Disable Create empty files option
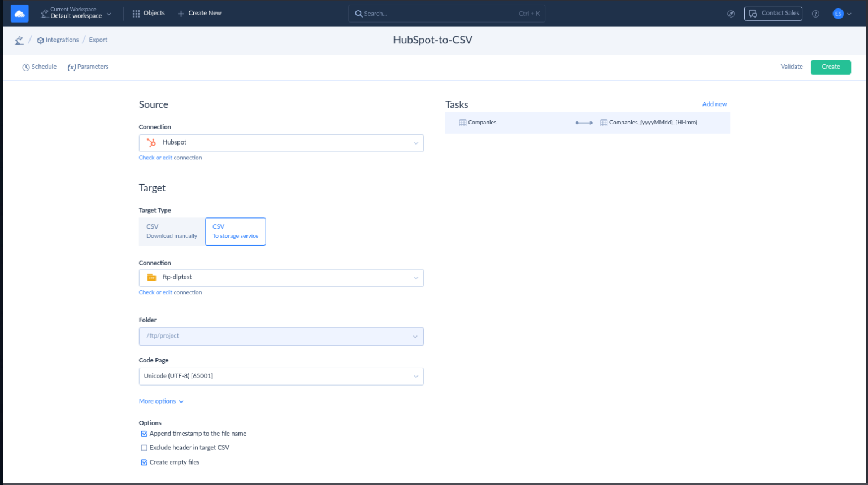 144,462
